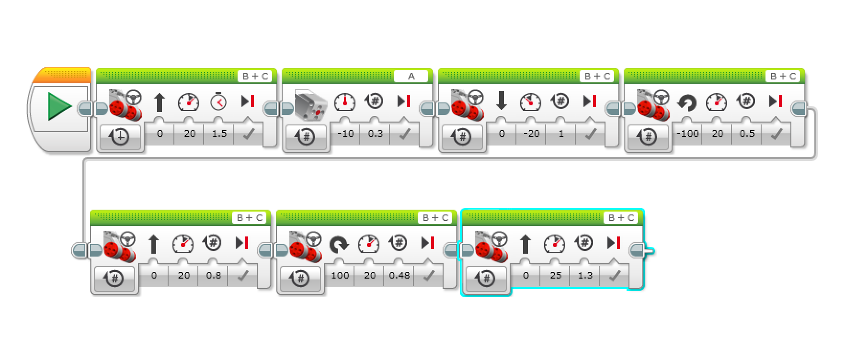Click the counter-clockwise steering arrow icon
Screen dimensions: 868x359
(x=687, y=101)
